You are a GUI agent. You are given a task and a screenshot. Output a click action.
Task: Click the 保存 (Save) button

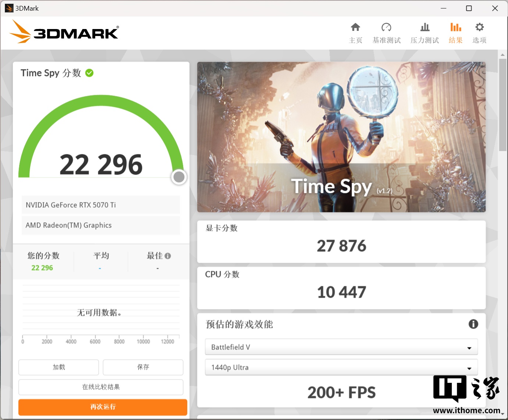point(143,367)
